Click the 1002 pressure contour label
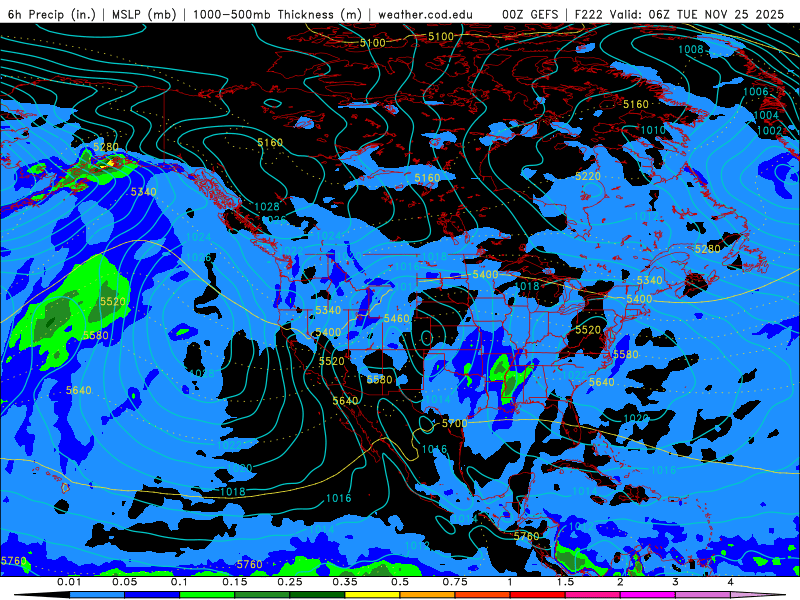This screenshot has width=800, height=600. point(769,130)
